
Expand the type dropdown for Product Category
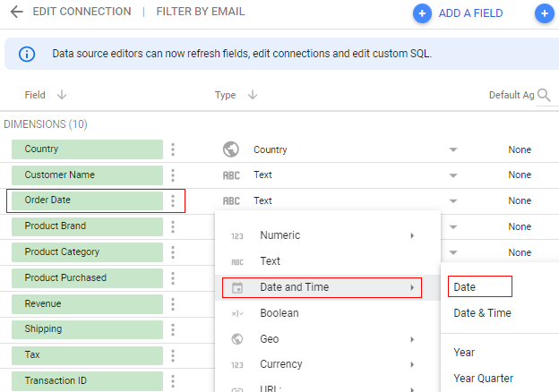point(453,252)
